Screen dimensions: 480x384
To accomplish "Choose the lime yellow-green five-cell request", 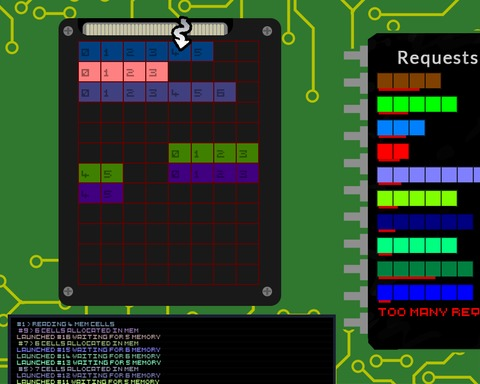I will point(417,198).
